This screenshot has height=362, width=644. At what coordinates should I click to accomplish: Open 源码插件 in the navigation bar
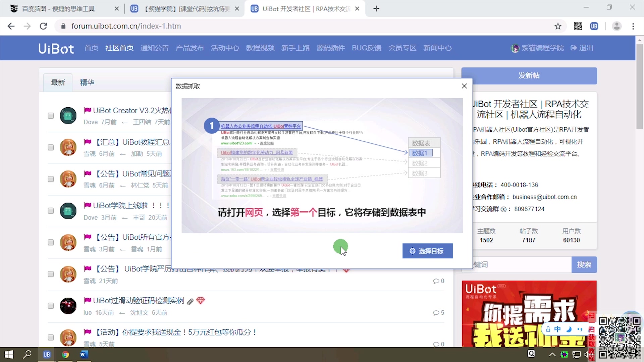click(x=331, y=48)
